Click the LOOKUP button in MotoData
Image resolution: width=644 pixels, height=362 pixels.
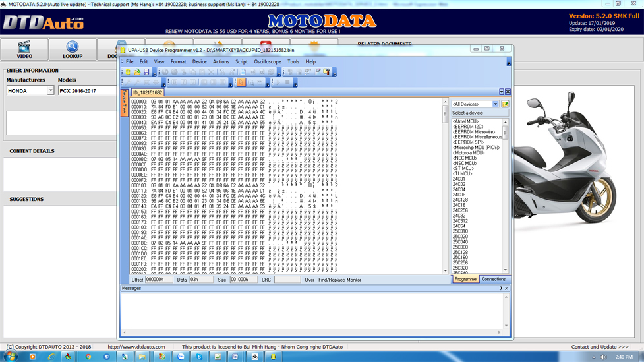coord(73,49)
